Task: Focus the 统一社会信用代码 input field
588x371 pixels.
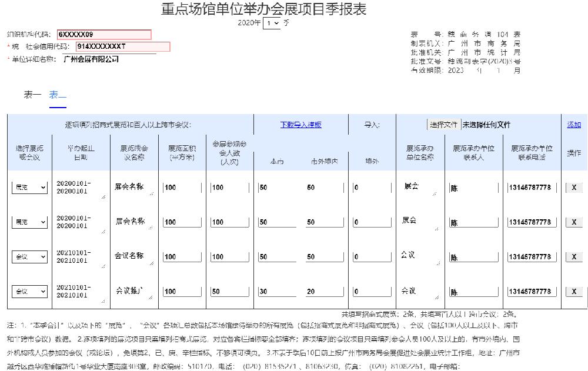Action: (123, 46)
